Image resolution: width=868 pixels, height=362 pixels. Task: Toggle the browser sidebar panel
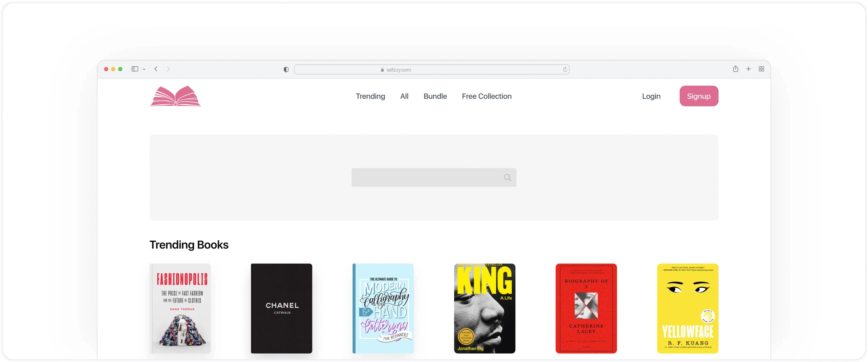coord(135,69)
